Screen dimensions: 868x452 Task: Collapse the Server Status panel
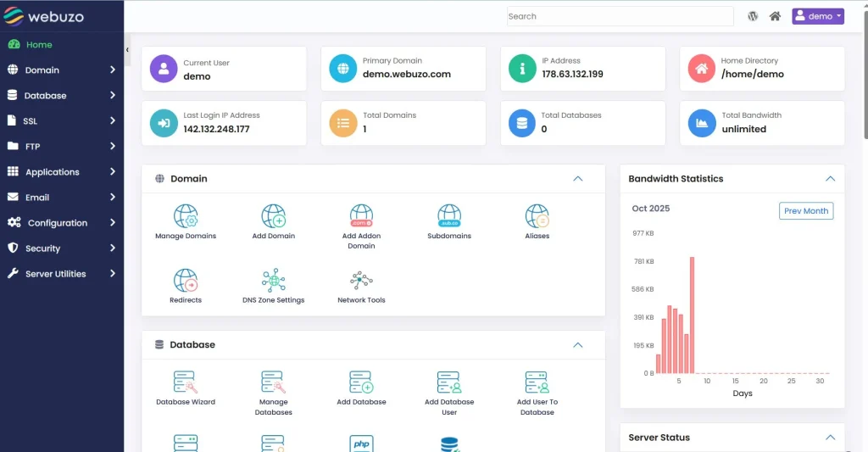pos(830,438)
